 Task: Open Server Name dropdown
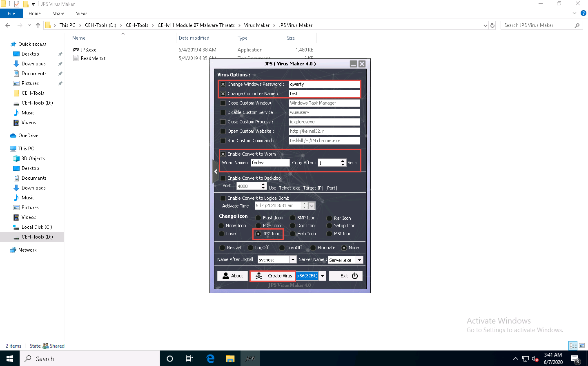tap(359, 260)
